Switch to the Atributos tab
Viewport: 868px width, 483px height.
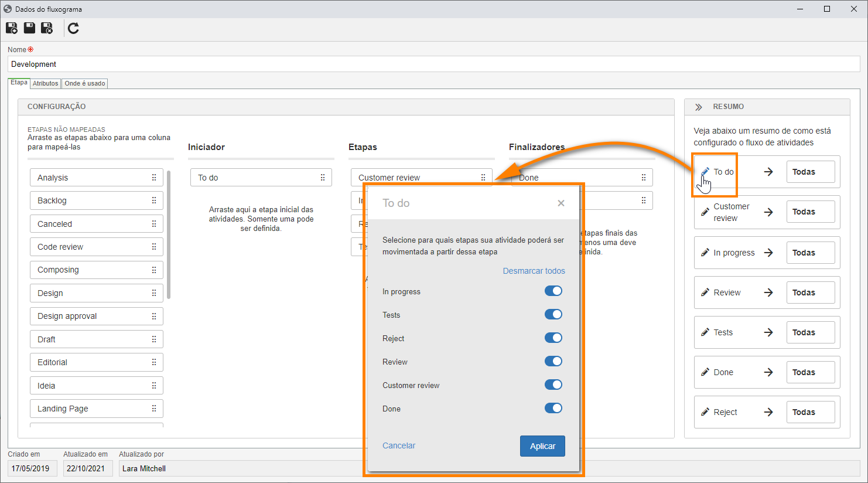pyautogui.click(x=46, y=83)
